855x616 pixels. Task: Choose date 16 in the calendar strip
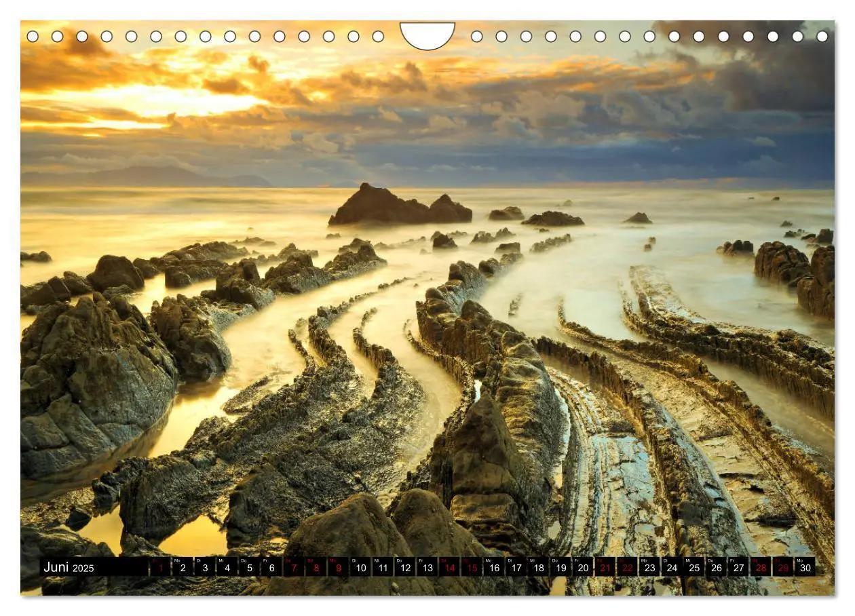tap(494, 567)
